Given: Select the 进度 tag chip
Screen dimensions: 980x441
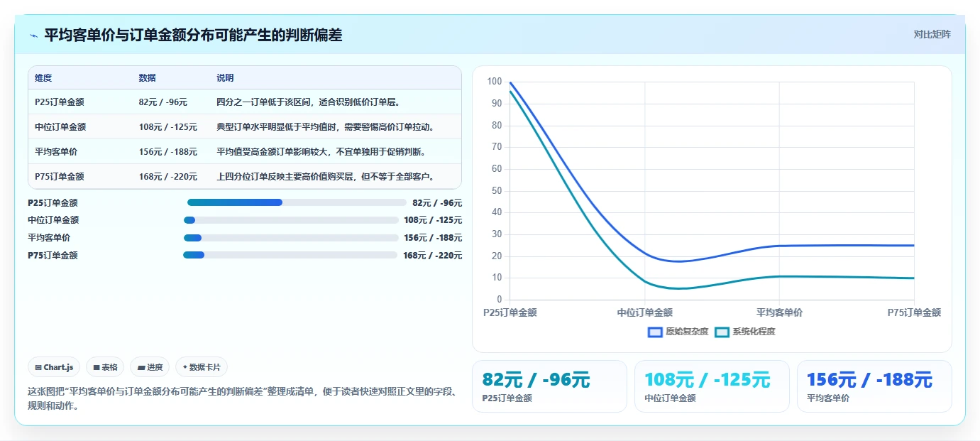Looking at the screenshot, I should click(150, 367).
